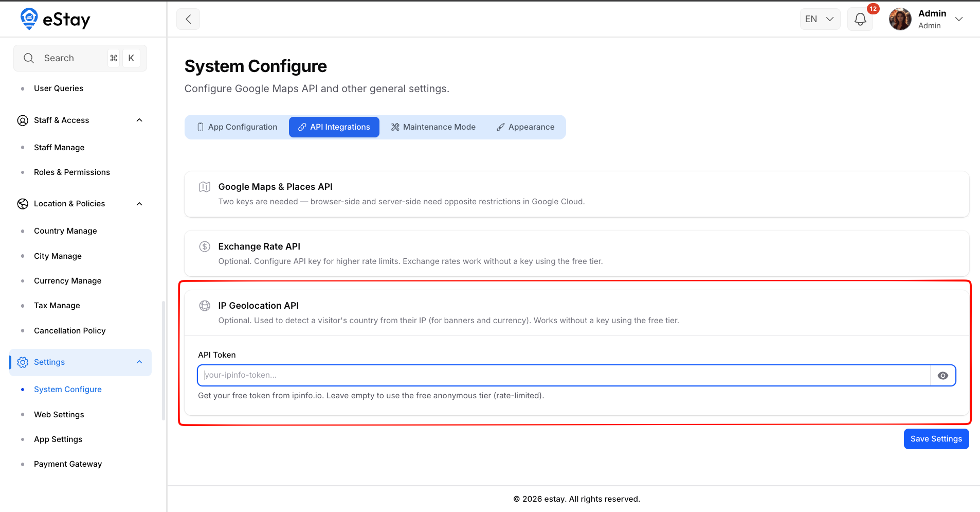
Task: Click the '© 2026 estay. All rights reserved.' text
Action: pos(576,499)
